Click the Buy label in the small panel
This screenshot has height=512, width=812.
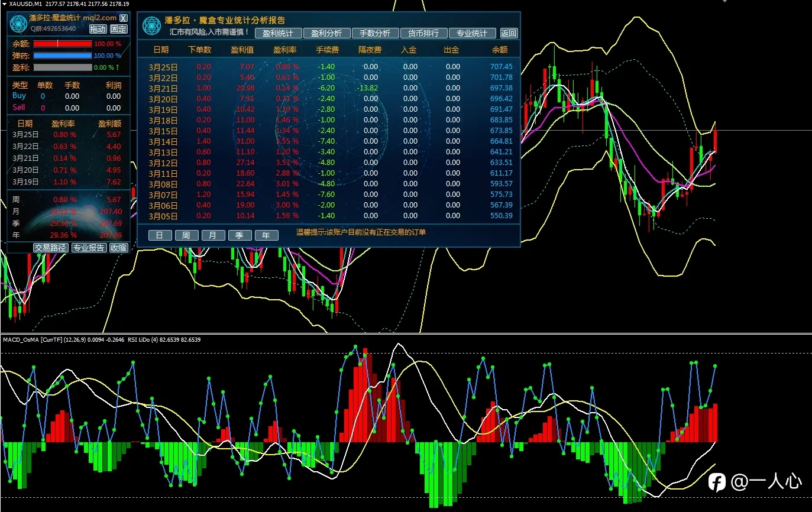[x=19, y=96]
